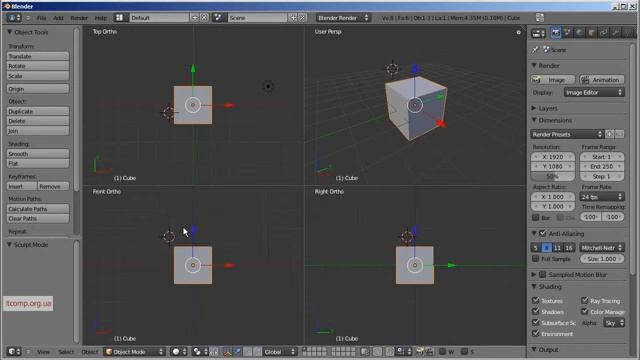Click User Persp viewport region toggle plus icon
640x360 pixels.
tap(518, 32)
